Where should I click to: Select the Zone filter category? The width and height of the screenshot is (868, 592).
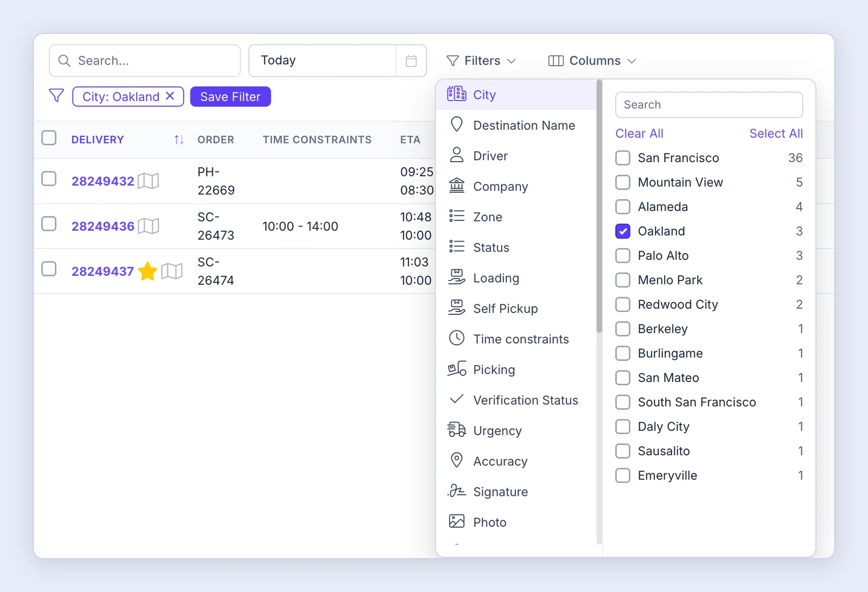click(x=516, y=217)
